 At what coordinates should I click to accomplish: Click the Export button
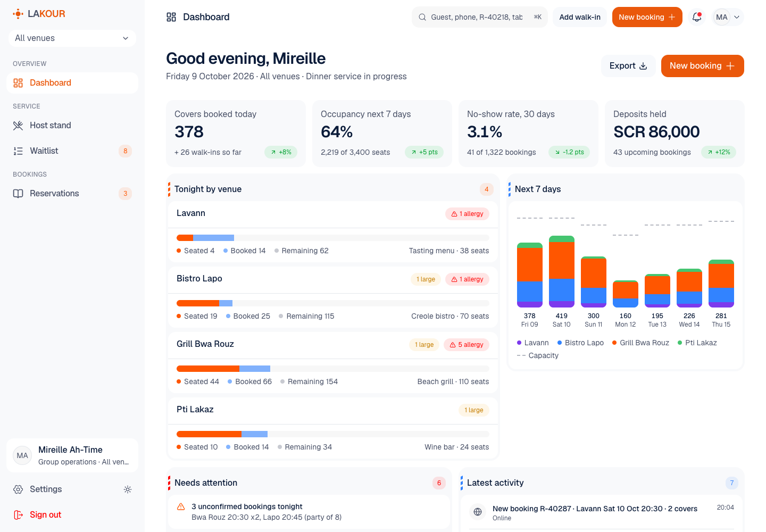[x=628, y=66]
